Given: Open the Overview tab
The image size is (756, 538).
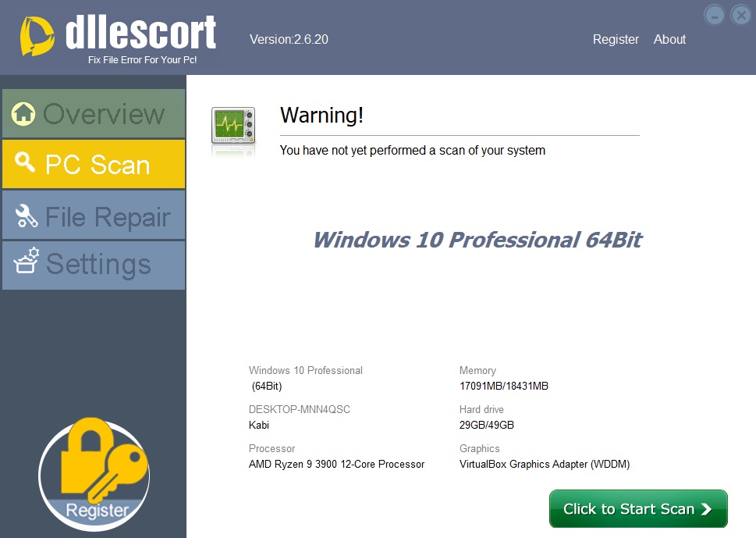Looking at the screenshot, I should coord(94,114).
